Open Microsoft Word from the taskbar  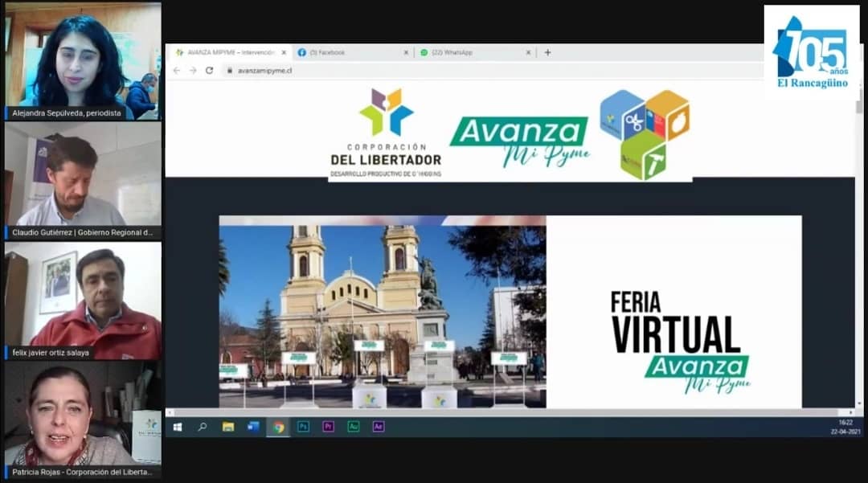253,427
